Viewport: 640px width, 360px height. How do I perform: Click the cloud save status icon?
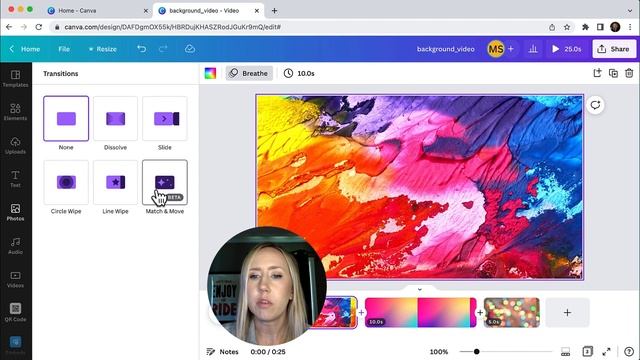(x=190, y=49)
